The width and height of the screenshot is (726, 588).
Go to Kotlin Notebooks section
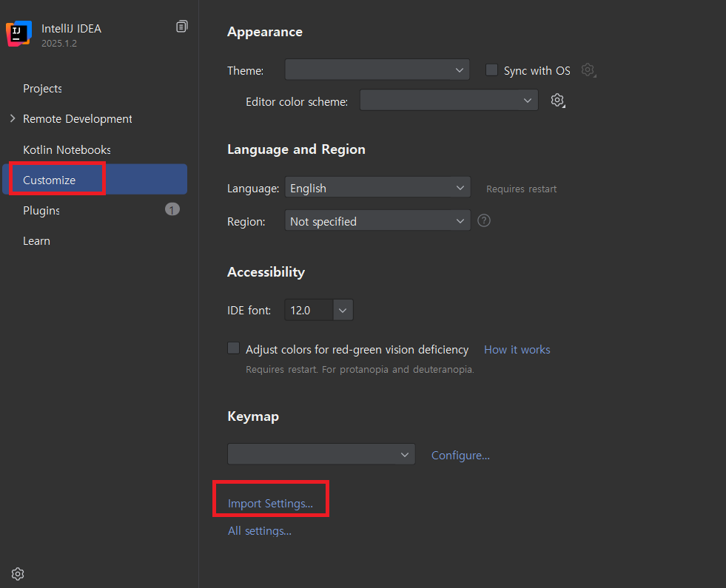click(67, 150)
